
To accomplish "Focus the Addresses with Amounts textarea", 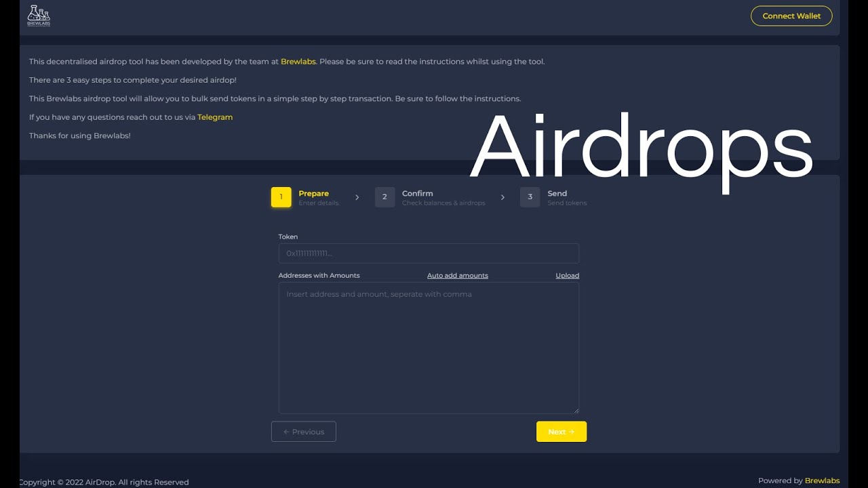I will pos(429,348).
